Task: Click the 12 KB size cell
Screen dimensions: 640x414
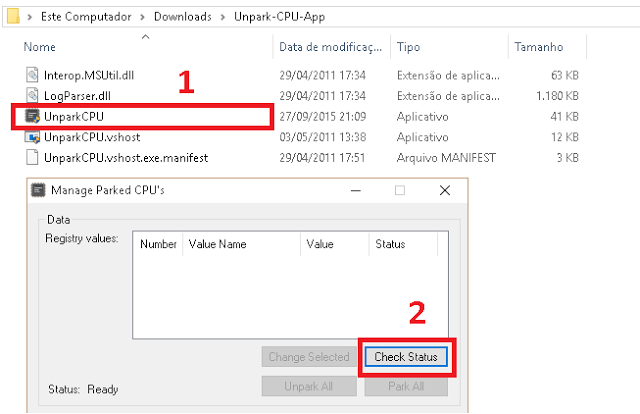Action: click(565, 137)
